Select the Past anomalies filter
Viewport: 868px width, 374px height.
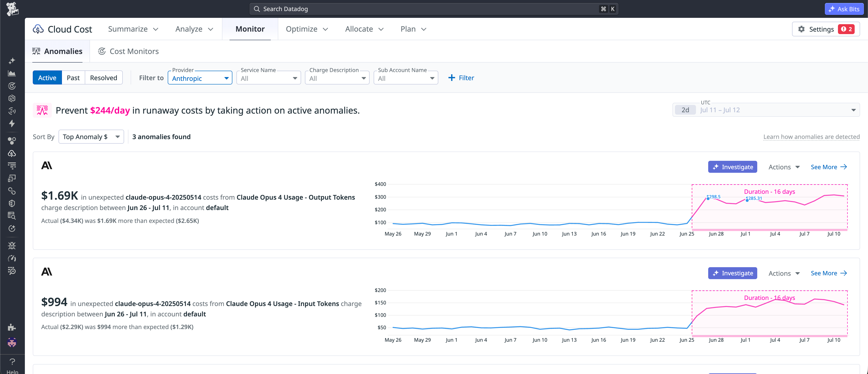coord(73,78)
